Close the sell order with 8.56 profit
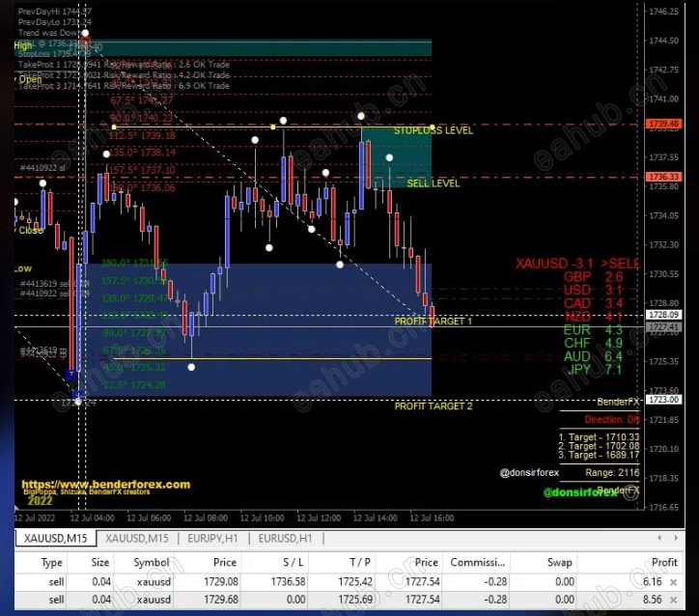Image resolution: width=699 pixels, height=616 pixels. pos(674,600)
